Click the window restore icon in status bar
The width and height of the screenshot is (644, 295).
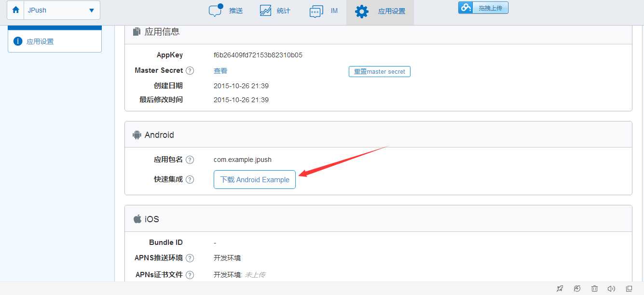(629, 288)
